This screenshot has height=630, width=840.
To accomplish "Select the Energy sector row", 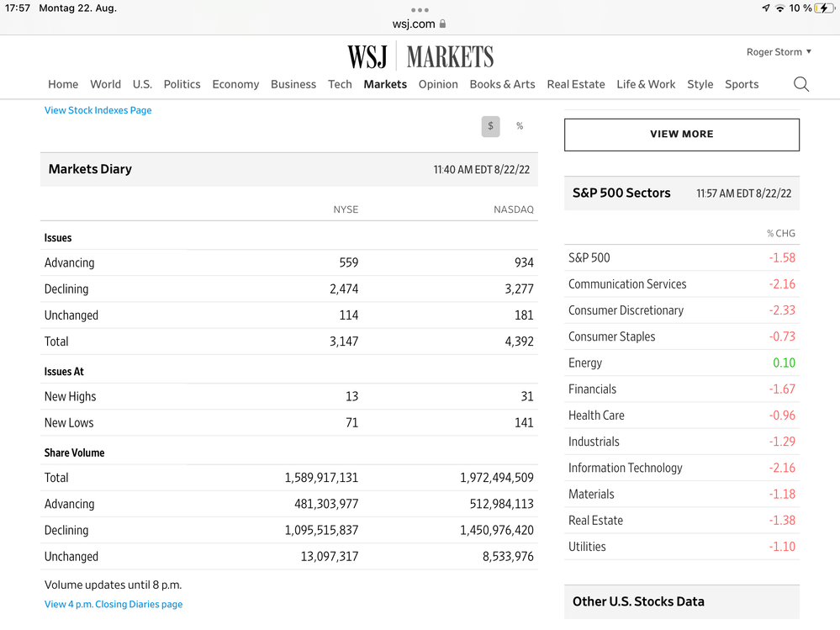I will point(681,363).
